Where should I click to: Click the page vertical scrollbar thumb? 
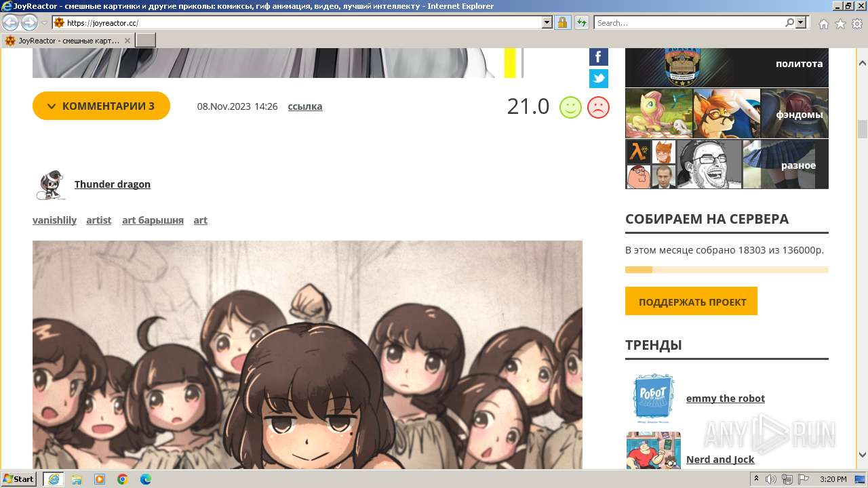tap(863, 128)
